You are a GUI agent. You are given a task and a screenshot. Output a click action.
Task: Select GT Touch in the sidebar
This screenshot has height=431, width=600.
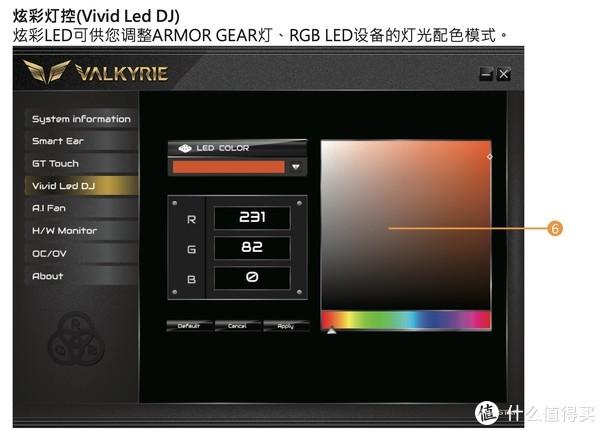tap(81, 164)
